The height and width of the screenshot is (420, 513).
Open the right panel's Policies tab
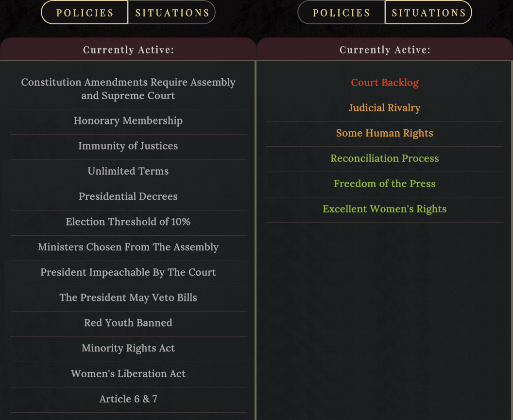[341, 13]
